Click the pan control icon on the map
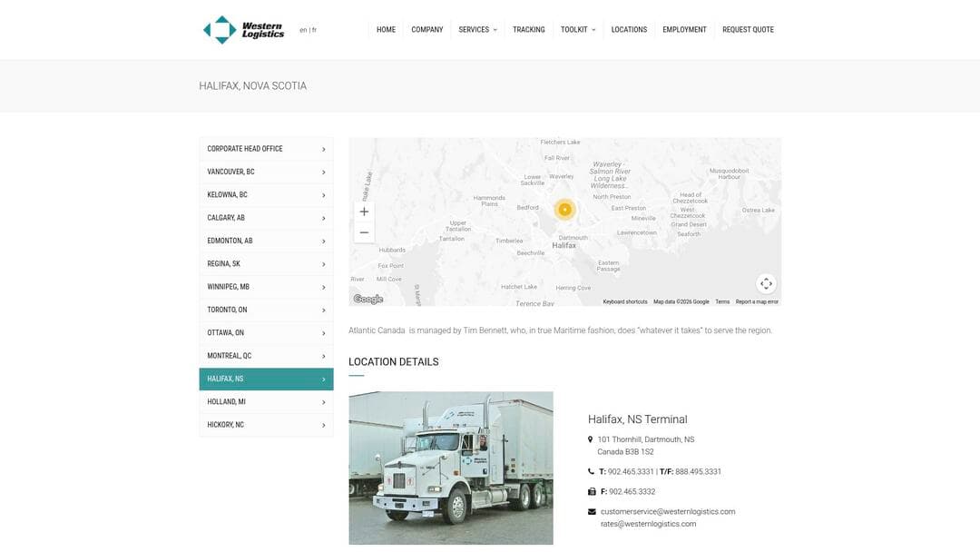The image size is (980, 552). point(767,282)
